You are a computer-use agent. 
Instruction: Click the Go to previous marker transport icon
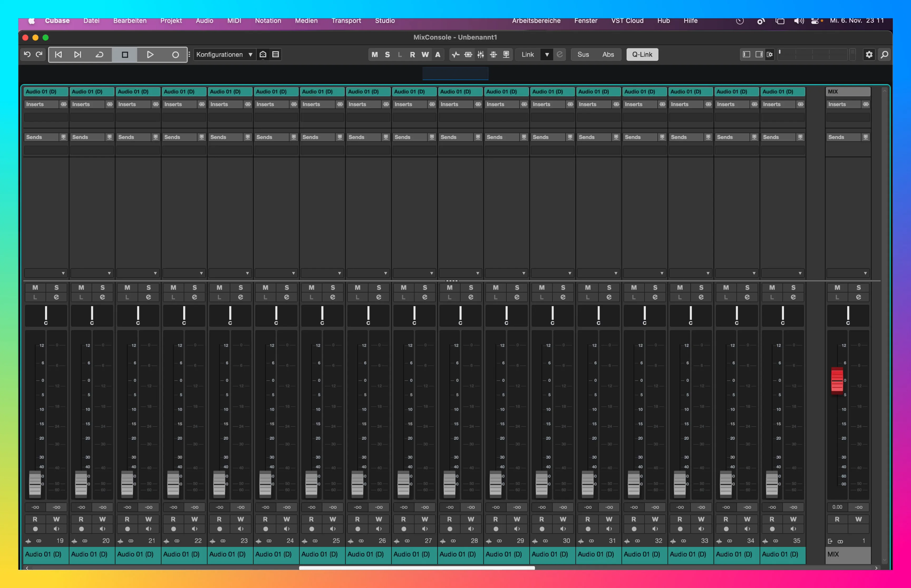(58, 54)
